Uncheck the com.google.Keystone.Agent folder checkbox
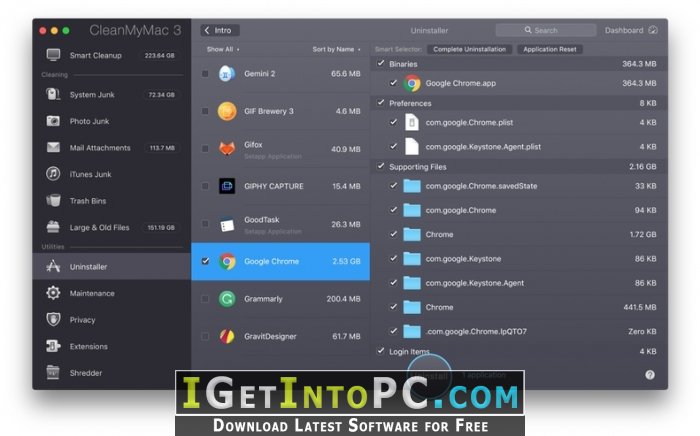The height and width of the screenshot is (436, 700). click(x=393, y=282)
